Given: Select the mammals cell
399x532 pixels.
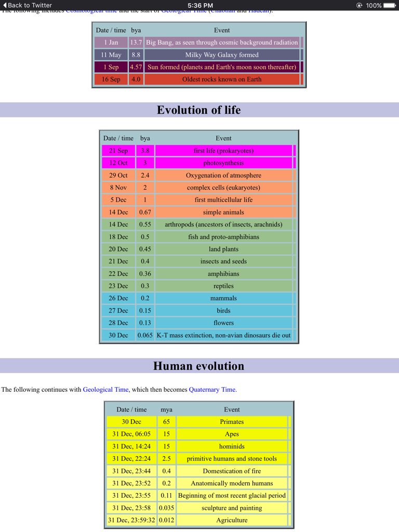Looking at the screenshot, I should (x=223, y=298).
